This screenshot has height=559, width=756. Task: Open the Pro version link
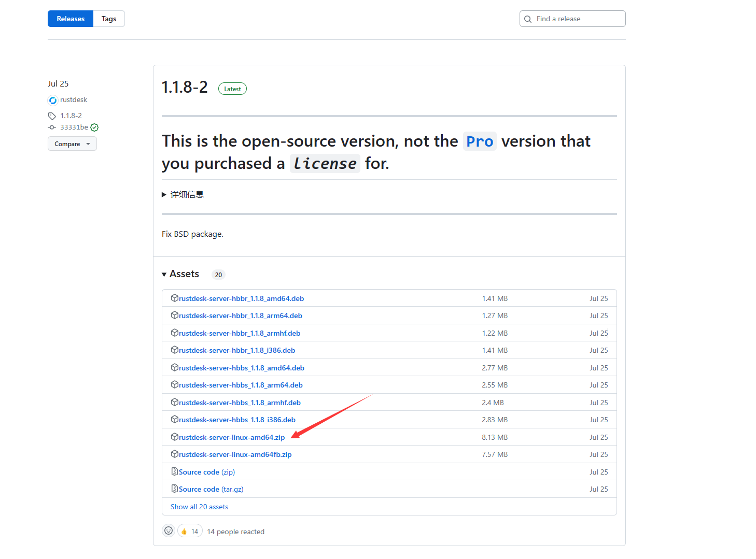coord(480,141)
